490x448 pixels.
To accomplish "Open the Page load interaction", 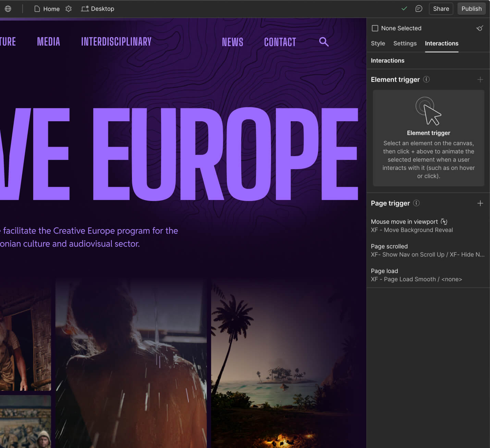I will pos(428,275).
